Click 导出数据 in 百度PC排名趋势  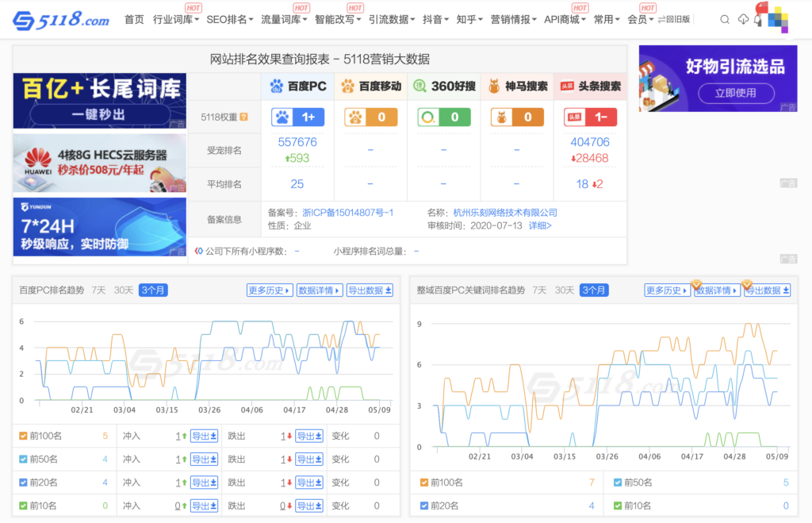(370, 290)
